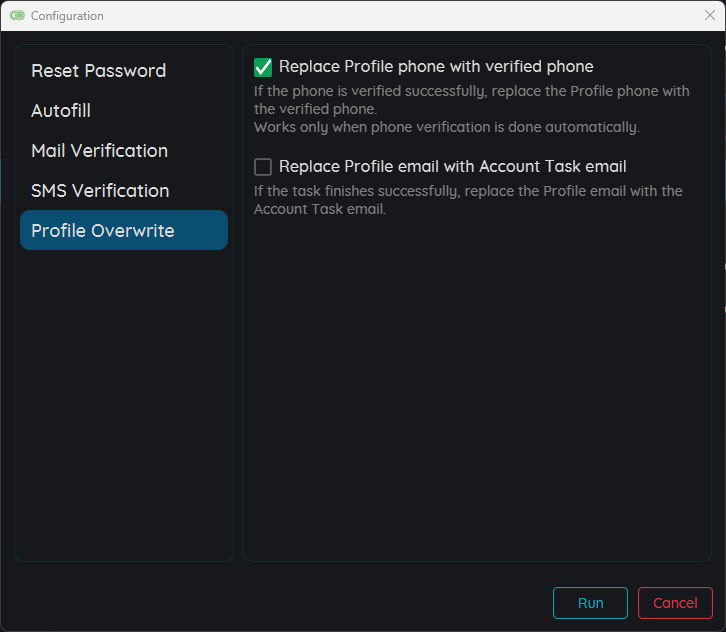Viewport: 726px width, 632px height.
Task: Select Autofill in the sidebar
Action: point(61,111)
